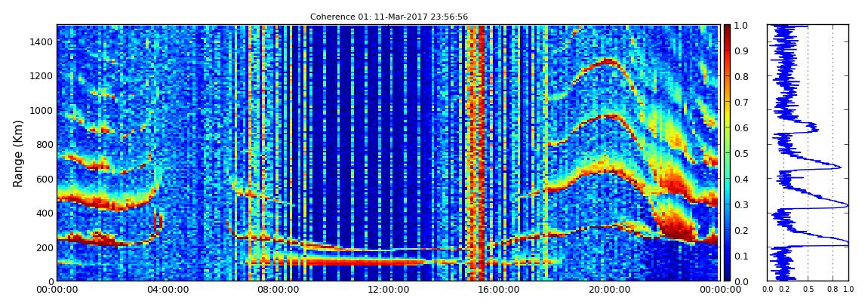Click the 0.2 tick under the profile plot
Viewport: 868px width, 307px height.
[783, 289]
